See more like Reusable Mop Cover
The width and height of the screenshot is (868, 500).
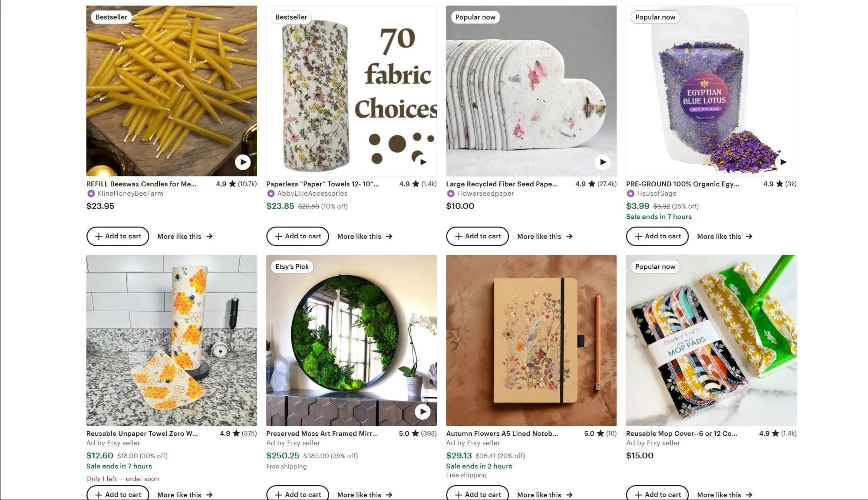pos(724,495)
